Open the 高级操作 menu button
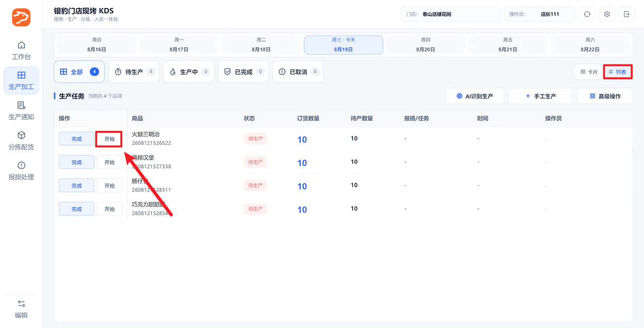This screenshot has width=644, height=328. coord(605,96)
